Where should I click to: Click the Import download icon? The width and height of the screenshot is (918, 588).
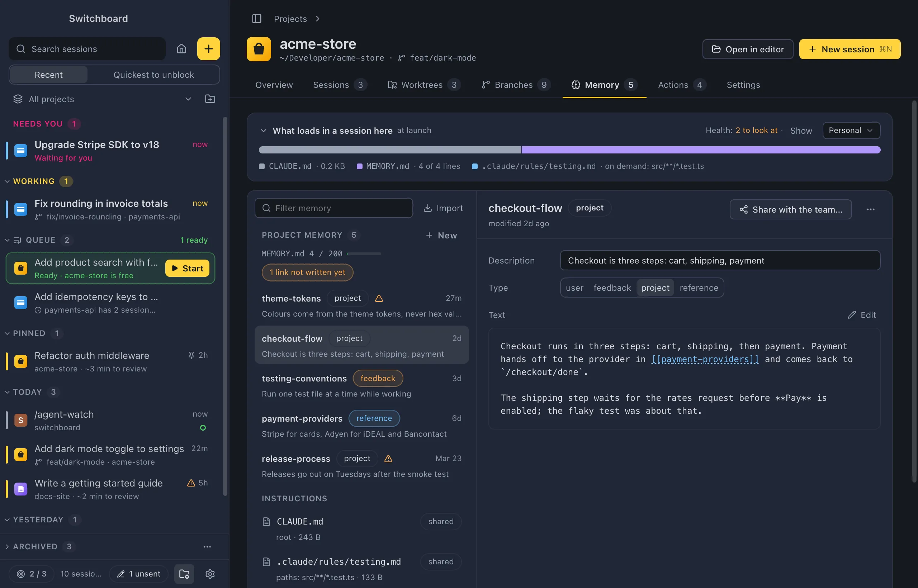click(428, 208)
